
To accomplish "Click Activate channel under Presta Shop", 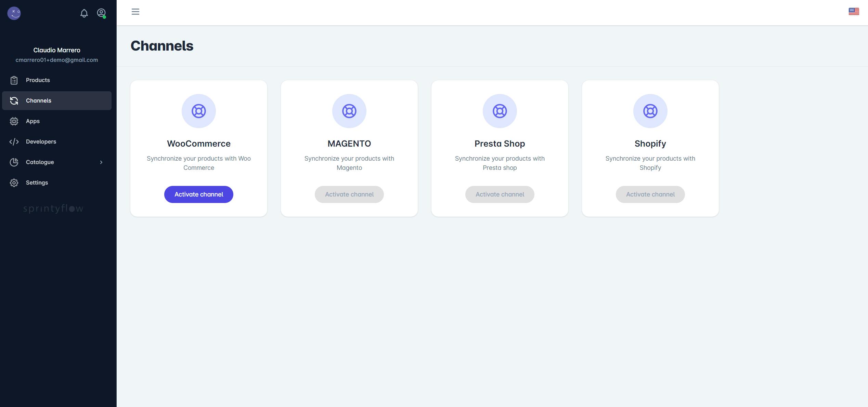I will tap(500, 194).
